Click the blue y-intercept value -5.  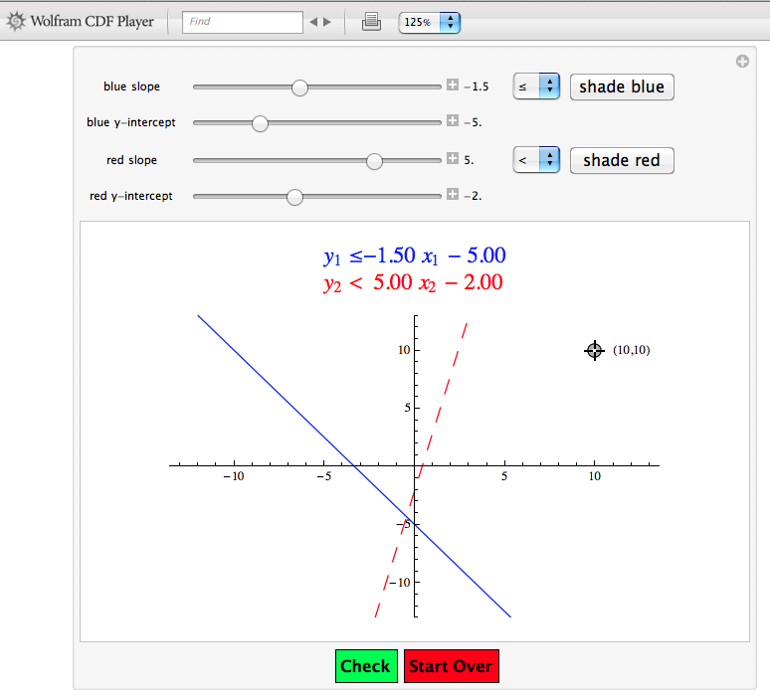coord(473,122)
